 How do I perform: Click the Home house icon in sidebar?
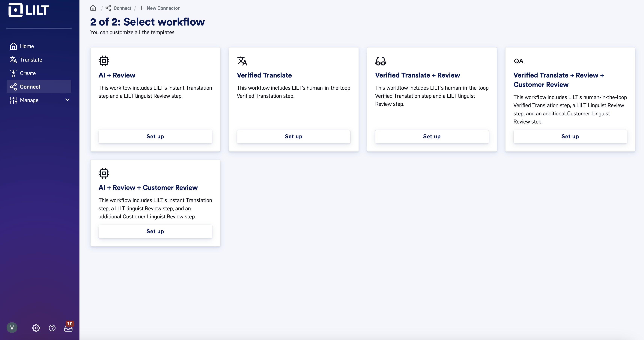point(13,46)
